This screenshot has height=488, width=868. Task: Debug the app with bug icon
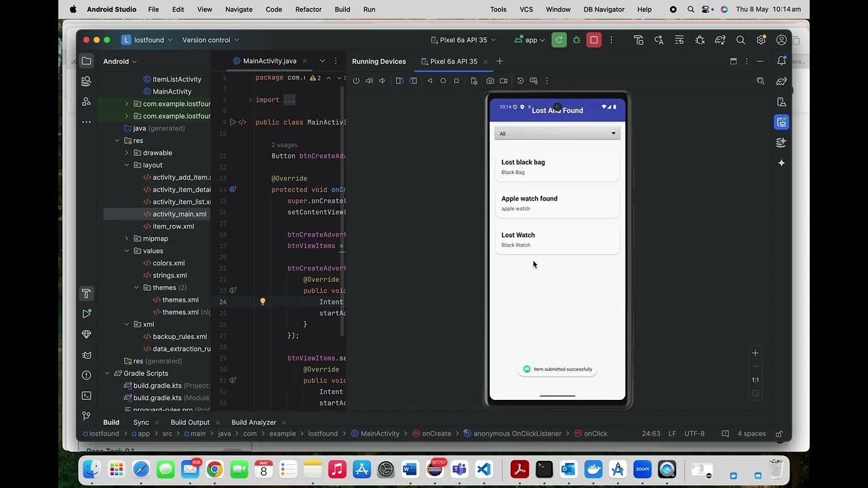pos(576,40)
